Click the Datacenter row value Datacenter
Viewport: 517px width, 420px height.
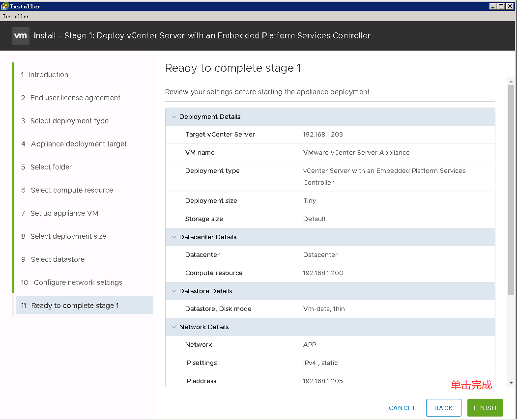click(x=320, y=255)
